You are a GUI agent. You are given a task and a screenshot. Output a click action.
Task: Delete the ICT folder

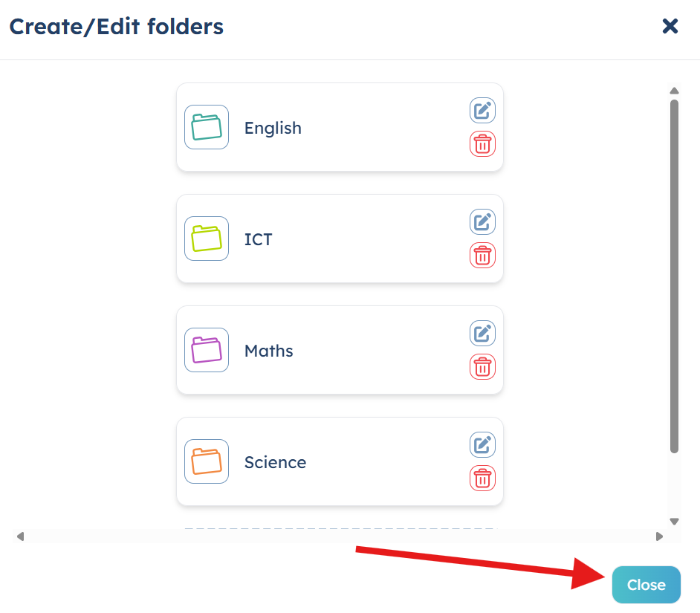(x=482, y=256)
